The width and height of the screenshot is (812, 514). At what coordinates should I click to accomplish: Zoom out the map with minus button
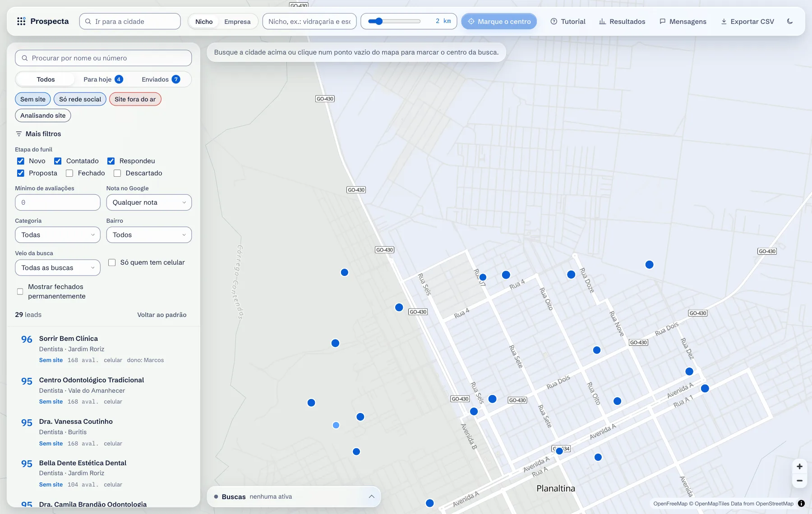click(799, 481)
